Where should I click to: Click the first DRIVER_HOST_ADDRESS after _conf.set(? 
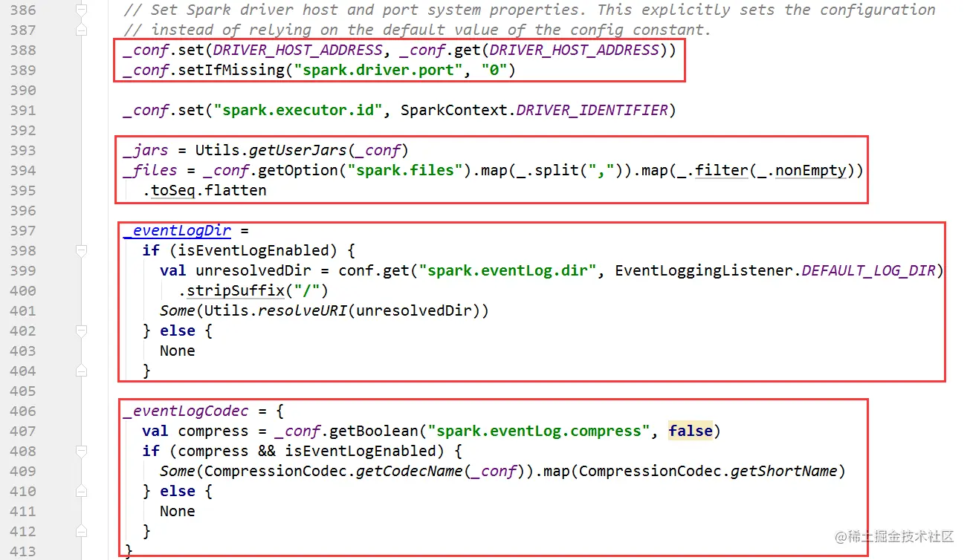pyautogui.click(x=297, y=51)
